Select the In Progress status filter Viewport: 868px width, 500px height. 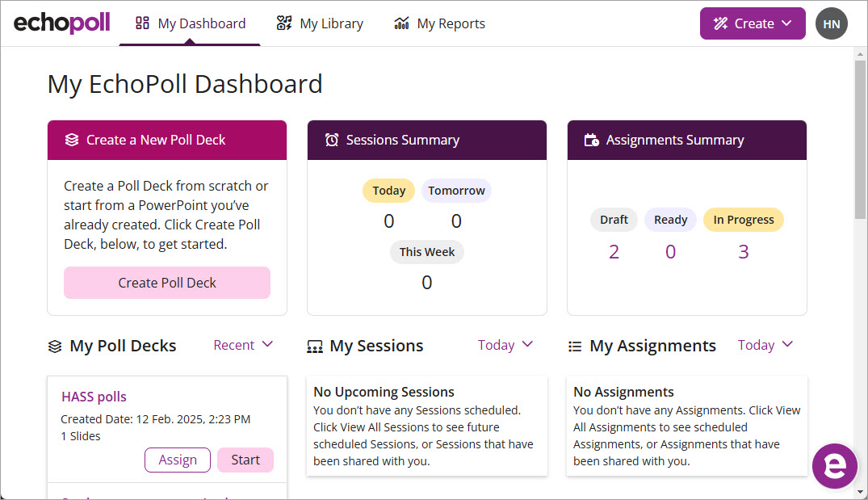tap(743, 219)
